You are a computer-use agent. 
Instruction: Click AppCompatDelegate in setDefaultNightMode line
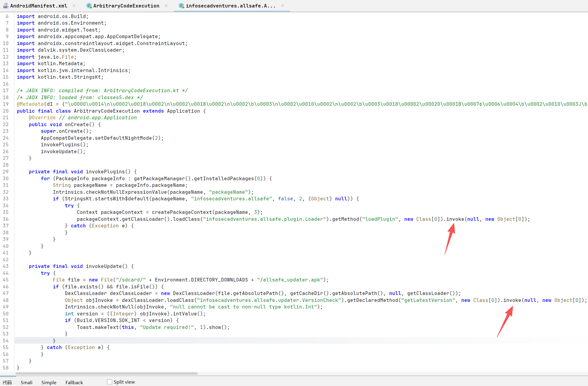pos(66,138)
